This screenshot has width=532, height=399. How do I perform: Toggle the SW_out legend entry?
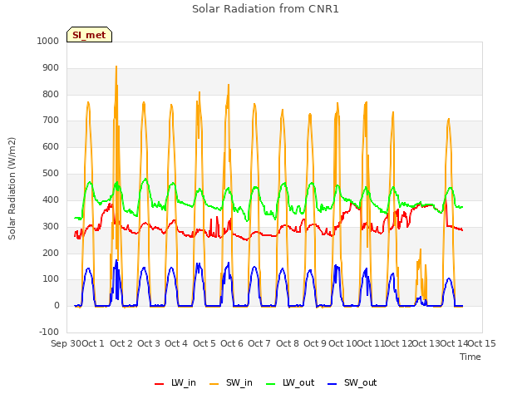(352, 382)
